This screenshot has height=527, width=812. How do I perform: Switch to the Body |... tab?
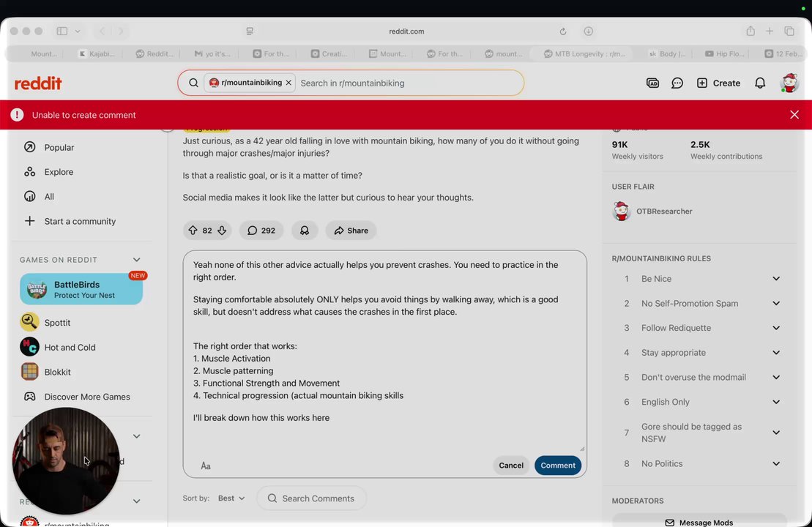[x=668, y=54]
